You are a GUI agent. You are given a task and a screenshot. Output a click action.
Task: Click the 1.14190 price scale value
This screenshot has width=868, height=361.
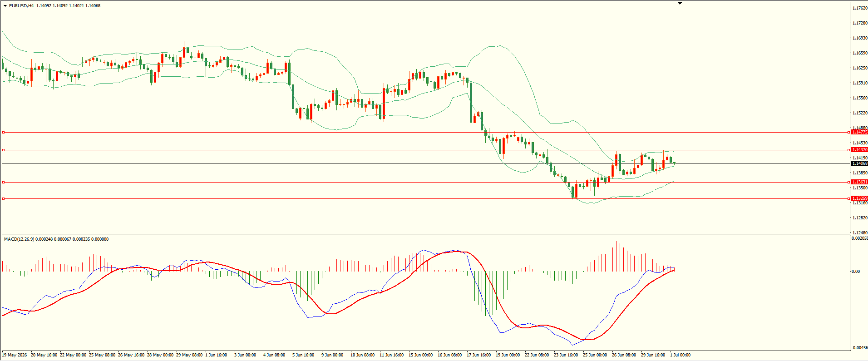pyautogui.click(x=860, y=158)
